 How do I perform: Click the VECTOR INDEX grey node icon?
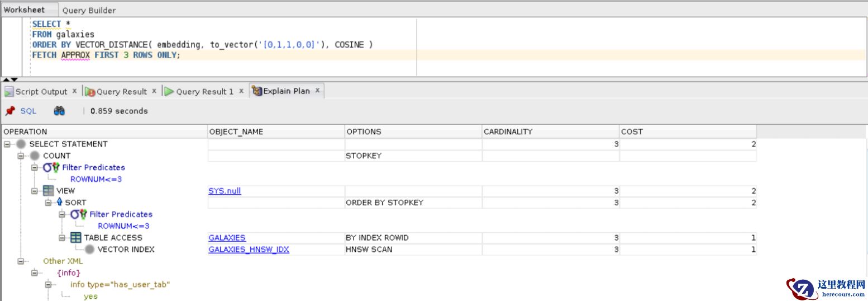(x=89, y=250)
